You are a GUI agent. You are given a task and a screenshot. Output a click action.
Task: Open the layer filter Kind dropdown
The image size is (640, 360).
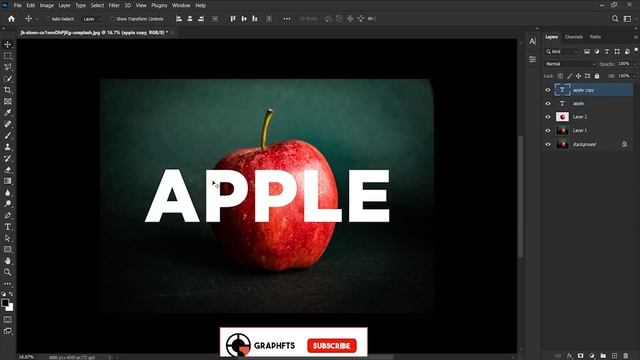(x=562, y=51)
